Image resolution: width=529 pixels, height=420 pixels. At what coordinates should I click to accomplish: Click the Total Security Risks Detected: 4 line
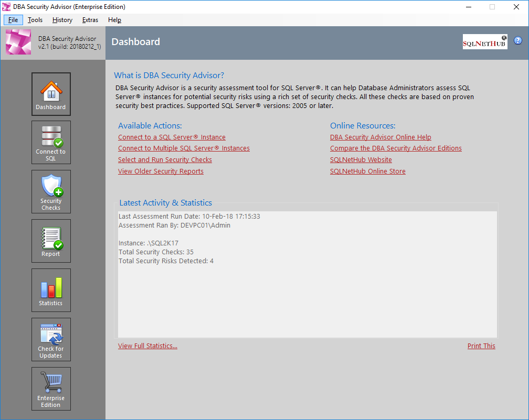tap(166, 261)
